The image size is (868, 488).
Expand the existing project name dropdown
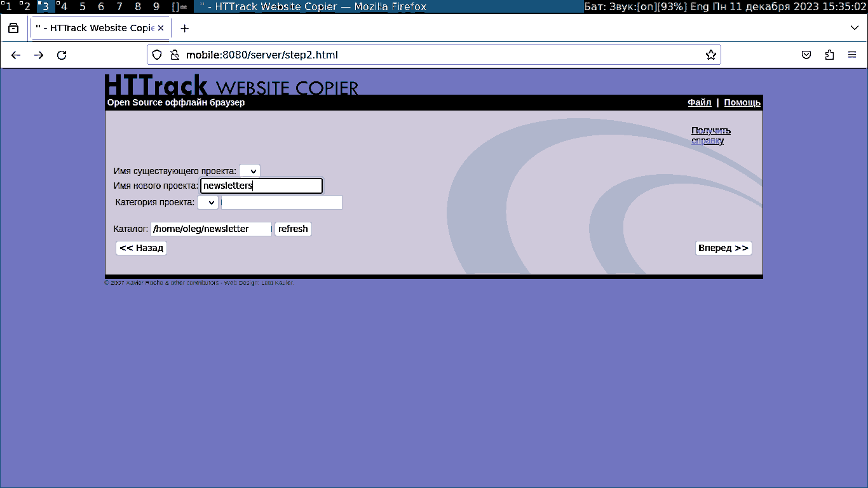point(250,171)
